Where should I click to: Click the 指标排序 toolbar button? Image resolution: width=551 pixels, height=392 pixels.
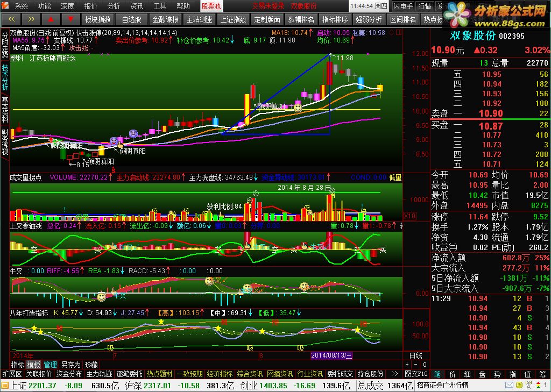[335, 19]
